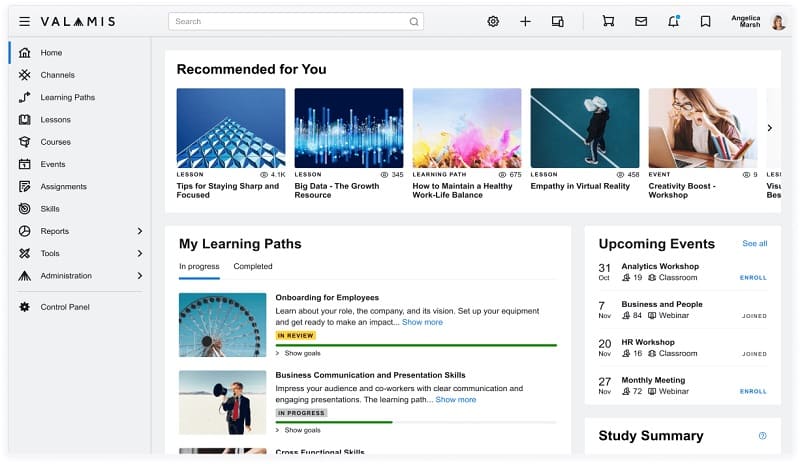Click the plus add icon
This screenshot has height=464, width=800.
click(525, 21)
